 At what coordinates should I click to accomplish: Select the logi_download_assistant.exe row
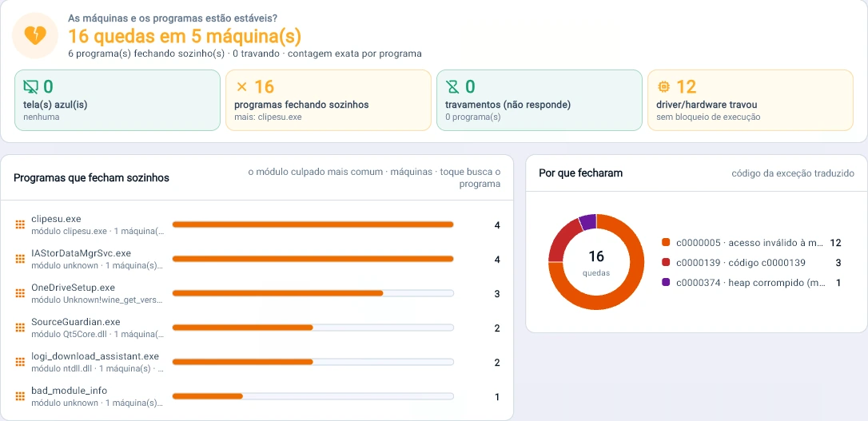coord(257,362)
